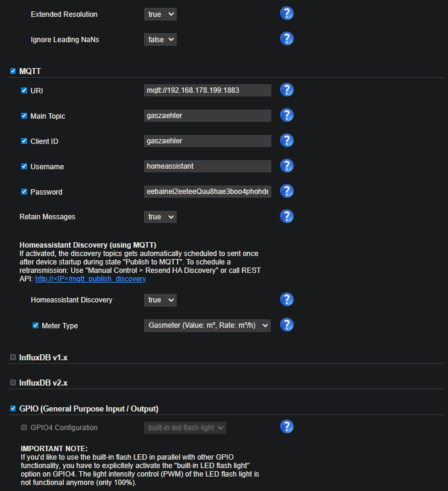Viewport: 448px width, 491px height.
Task: Open help for Extended Resolution setting
Action: coord(287,13)
